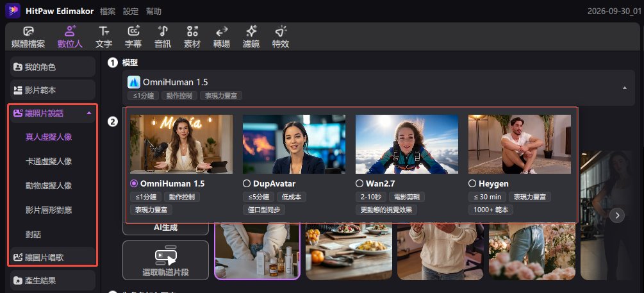
Task: Select 真人虛擬人像 in sidebar
Action: (x=49, y=137)
